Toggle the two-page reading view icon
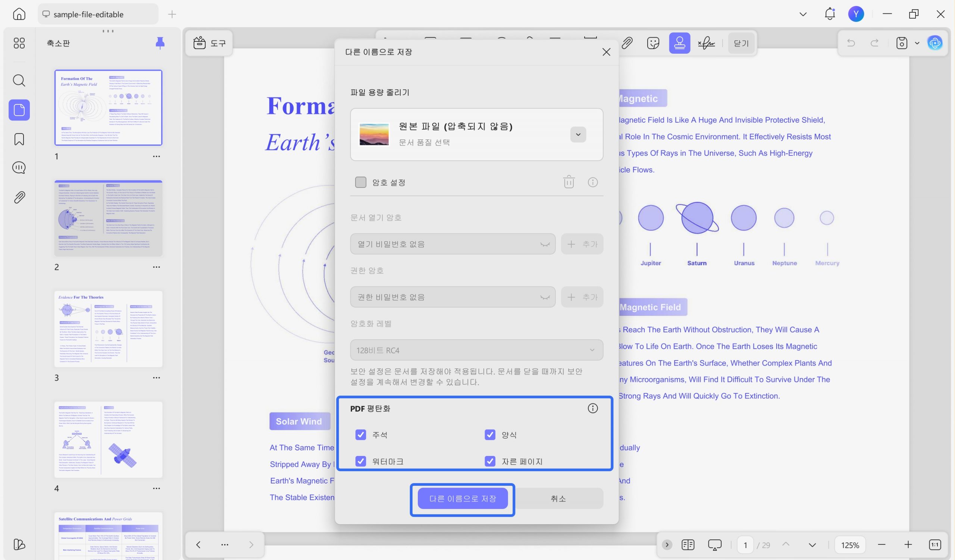Screen dimensions: 955x560 pos(688,544)
